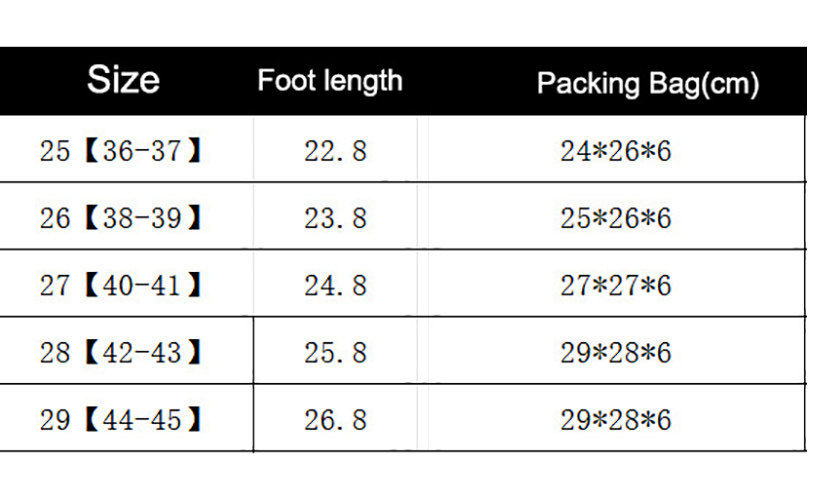Viewport: 817px width, 500px height.
Task: Click the Size column header
Action: [x=123, y=79]
